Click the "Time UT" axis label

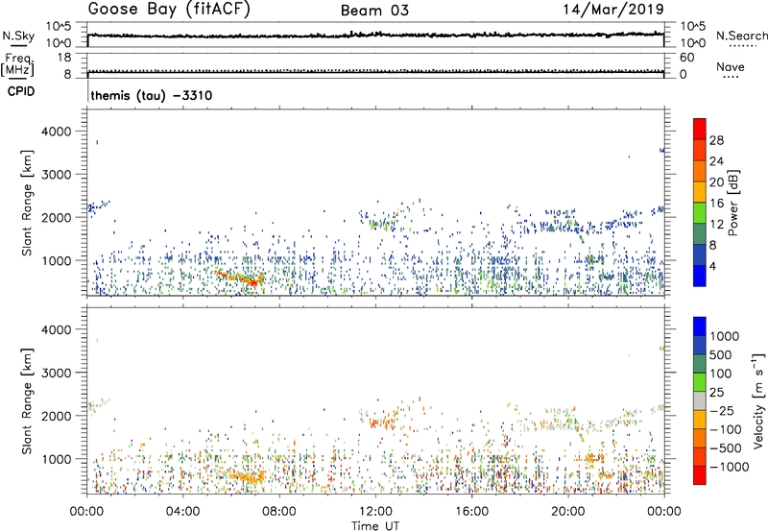(x=375, y=525)
